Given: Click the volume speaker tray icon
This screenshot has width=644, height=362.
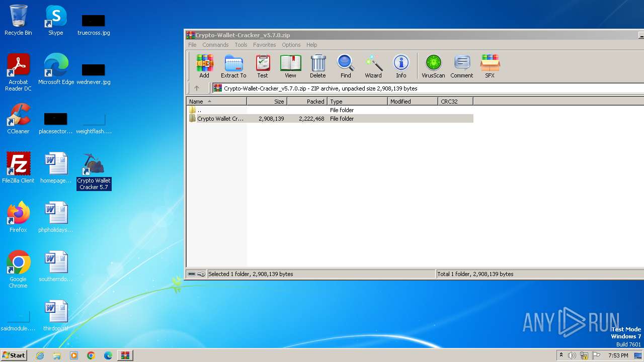Looking at the screenshot, I should click(572, 355).
